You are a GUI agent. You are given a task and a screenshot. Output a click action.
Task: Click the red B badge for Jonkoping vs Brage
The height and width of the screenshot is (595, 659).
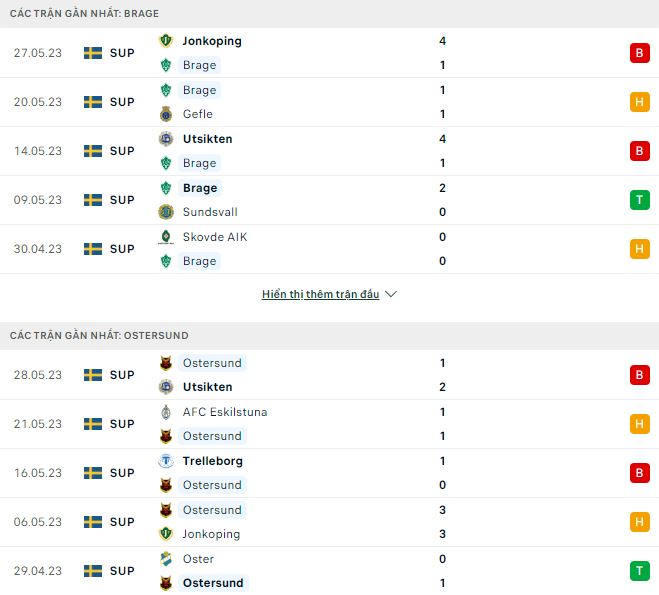point(640,53)
